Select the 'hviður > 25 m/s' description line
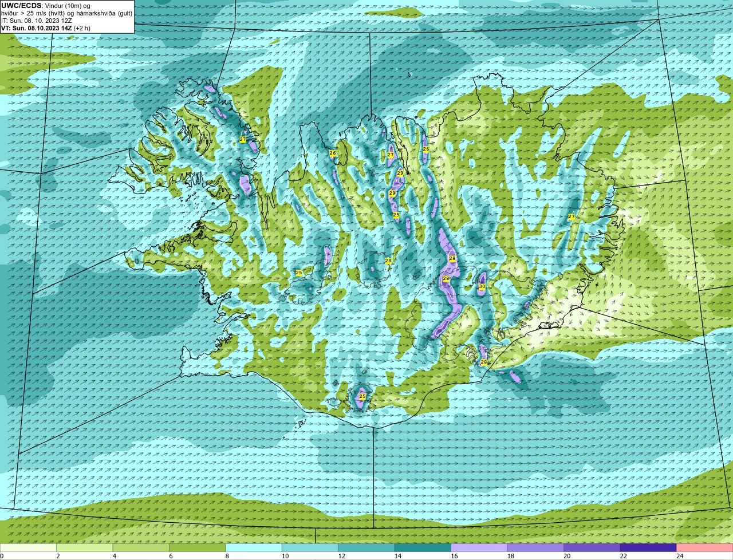Viewport: 733px width, 560px height. 66,13
